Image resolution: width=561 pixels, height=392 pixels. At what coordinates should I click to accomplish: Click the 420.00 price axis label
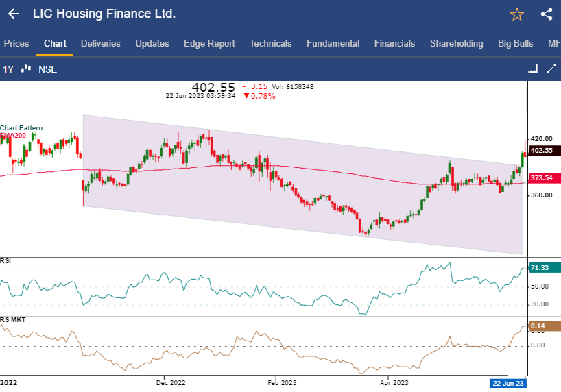click(542, 138)
